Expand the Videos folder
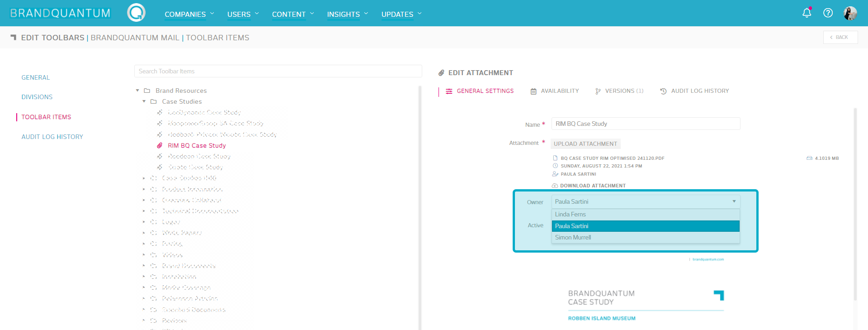Screen dimensions: 868x330 pyautogui.click(x=144, y=255)
